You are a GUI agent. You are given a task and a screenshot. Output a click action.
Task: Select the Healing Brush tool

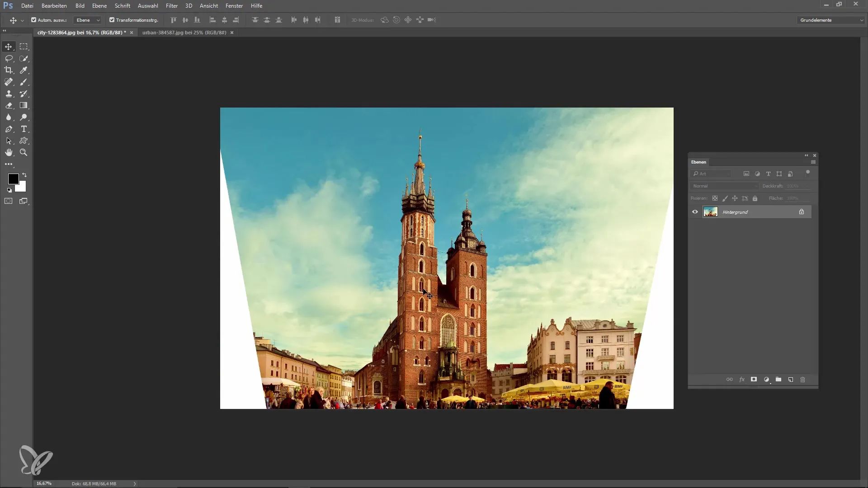point(9,82)
